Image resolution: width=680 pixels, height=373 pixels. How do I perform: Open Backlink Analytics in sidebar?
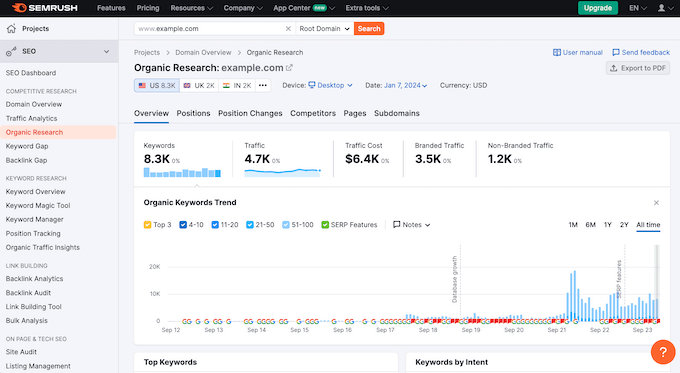pyautogui.click(x=34, y=279)
